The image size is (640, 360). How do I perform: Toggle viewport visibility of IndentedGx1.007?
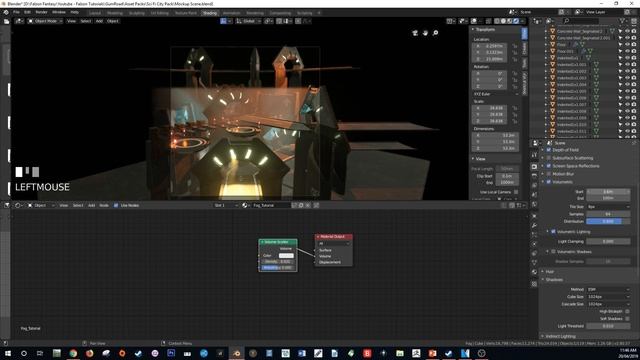[627, 104]
